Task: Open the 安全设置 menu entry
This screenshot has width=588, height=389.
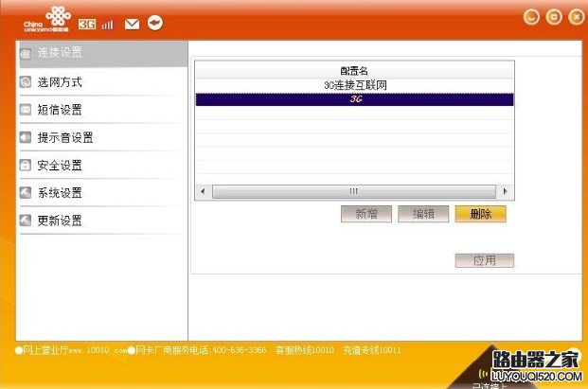Action: 103,165
